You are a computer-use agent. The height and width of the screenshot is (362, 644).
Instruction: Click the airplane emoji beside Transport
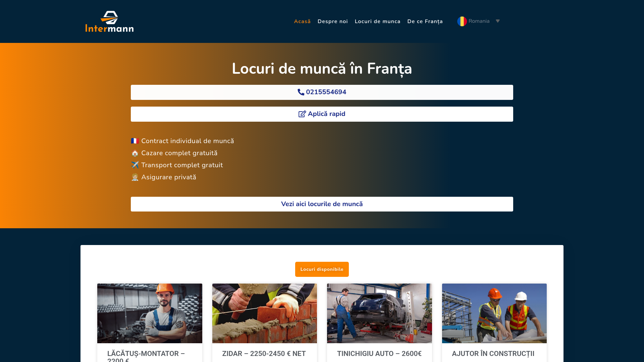click(135, 165)
